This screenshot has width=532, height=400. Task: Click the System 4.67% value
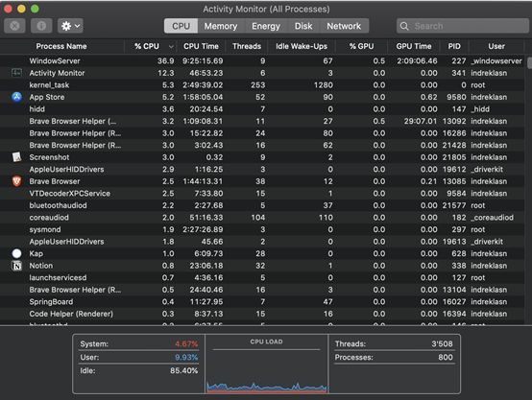(x=186, y=344)
